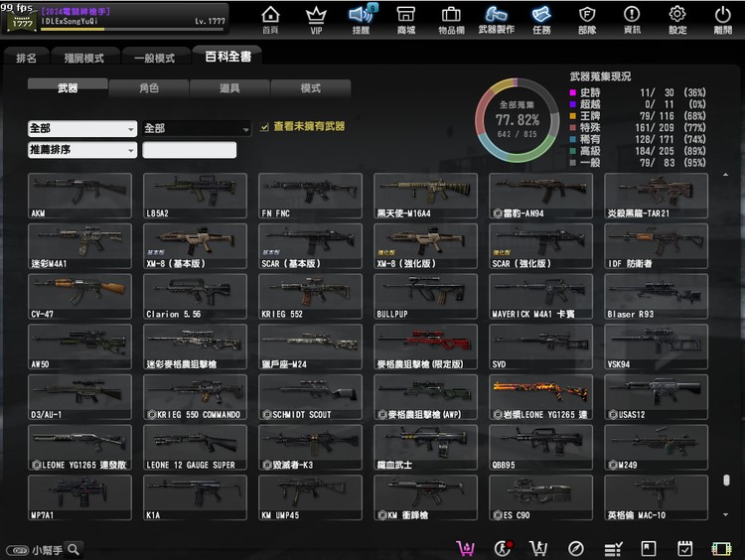Screen dimensions: 745x560
Task: Click the 離開 power exit icon
Action: click(x=723, y=20)
